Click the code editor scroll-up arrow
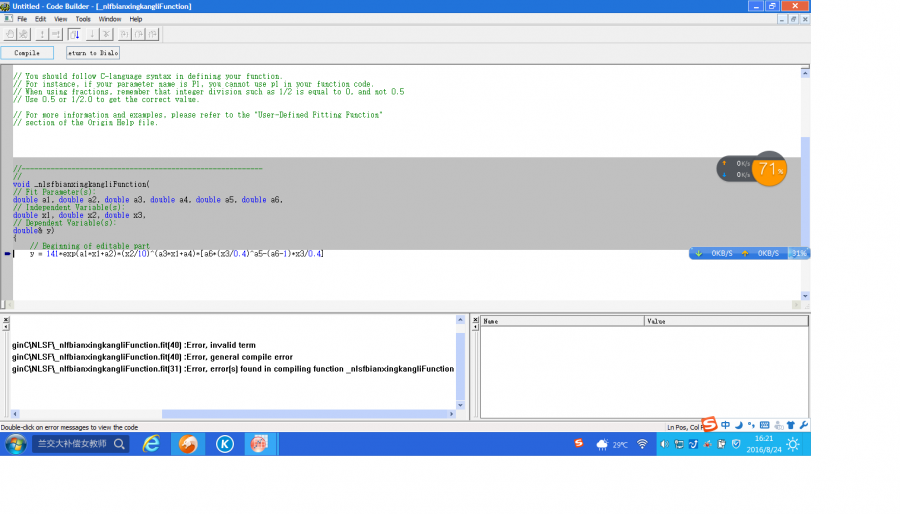This screenshot has height=514, width=900. click(x=805, y=73)
